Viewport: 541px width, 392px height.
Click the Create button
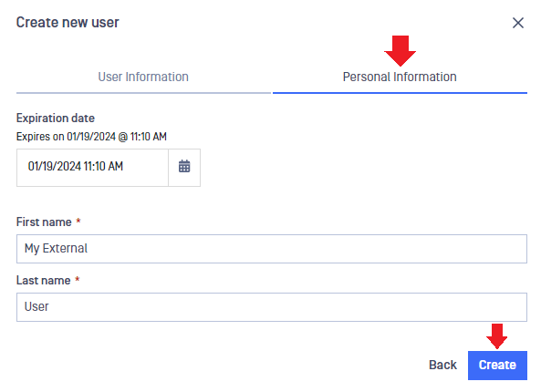(497, 366)
